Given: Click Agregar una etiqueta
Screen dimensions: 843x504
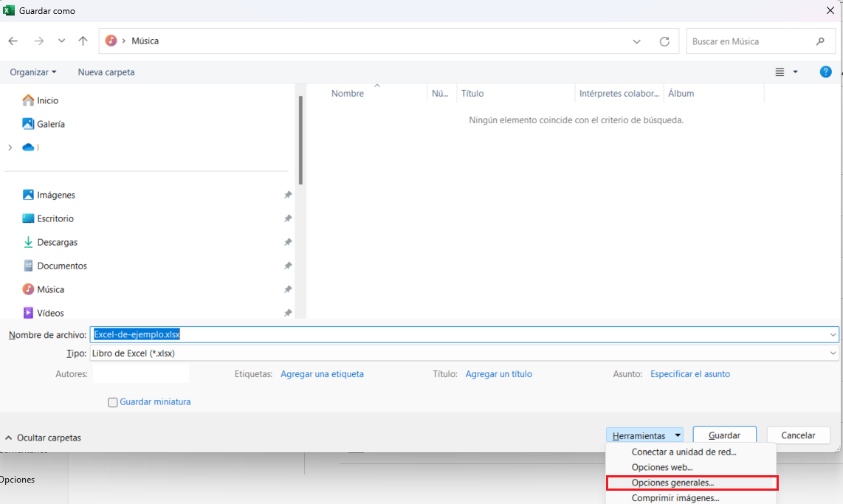Looking at the screenshot, I should [x=322, y=374].
